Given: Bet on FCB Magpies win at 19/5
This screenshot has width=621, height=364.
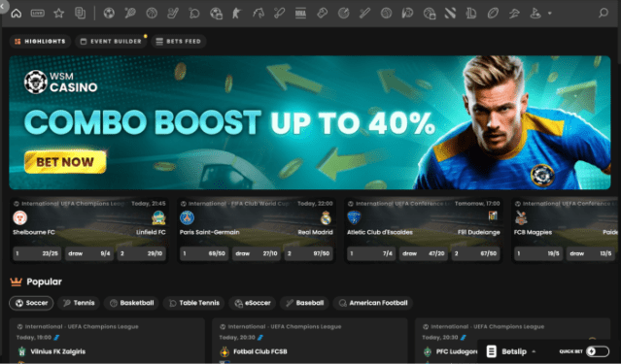Looking at the screenshot, I should coord(538,253).
